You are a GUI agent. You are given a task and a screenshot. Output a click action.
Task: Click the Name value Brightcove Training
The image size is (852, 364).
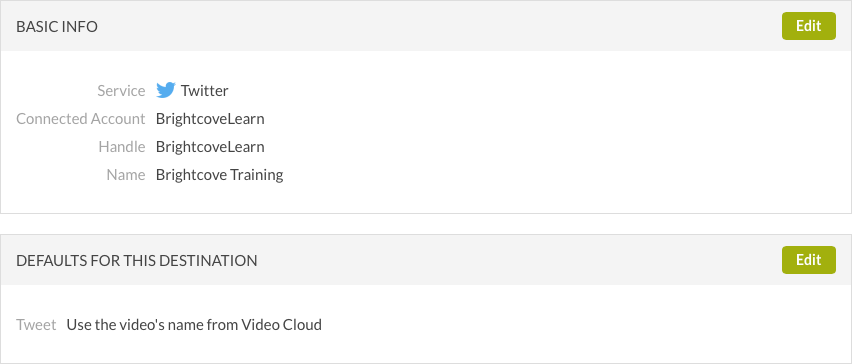coord(220,175)
